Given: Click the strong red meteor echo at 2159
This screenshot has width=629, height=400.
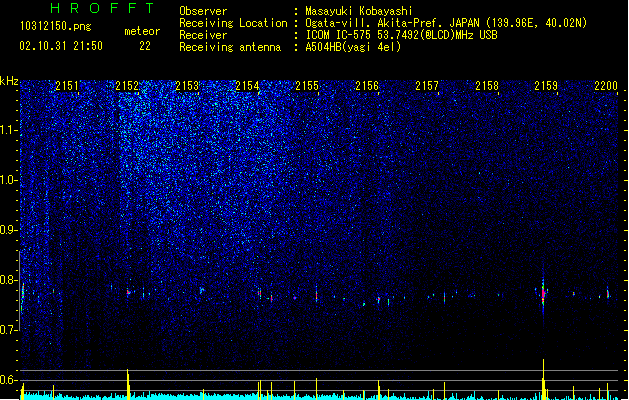Looking at the screenshot, I should [x=543, y=294].
